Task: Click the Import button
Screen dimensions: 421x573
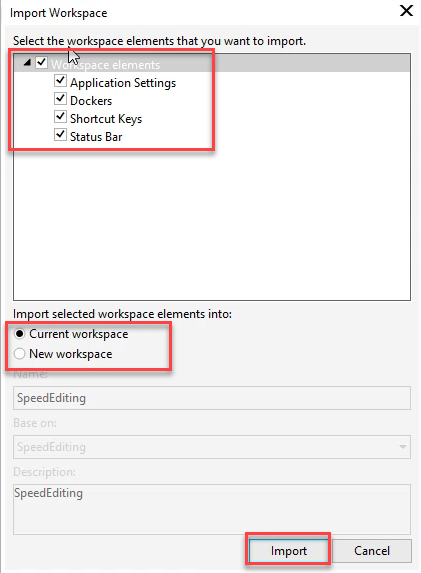Action: 288,551
